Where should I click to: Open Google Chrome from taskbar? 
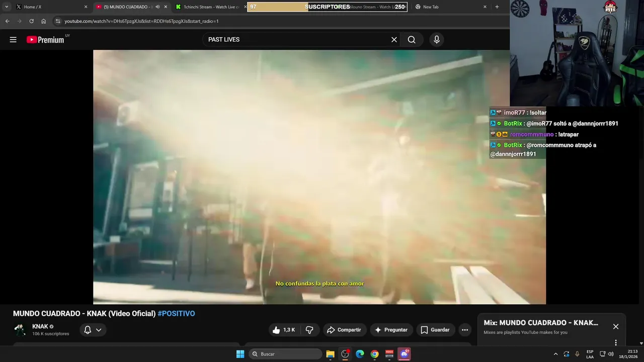374,354
